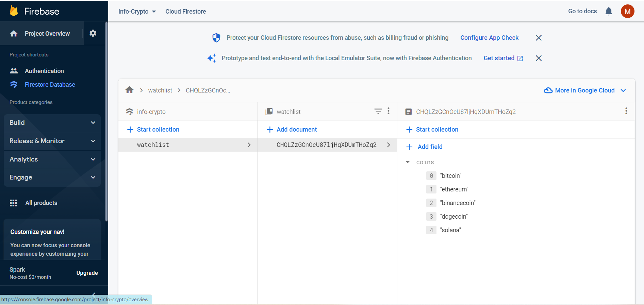Select the watchlist collection row

(188, 145)
